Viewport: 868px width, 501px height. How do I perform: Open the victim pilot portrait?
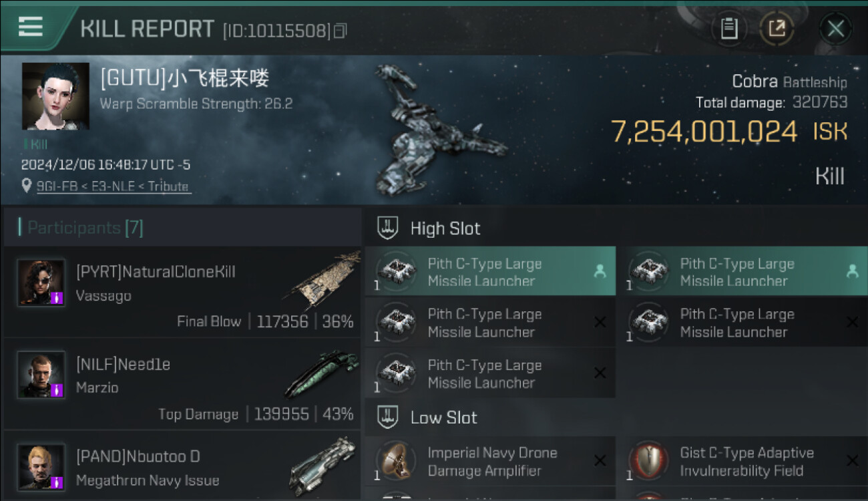(55, 96)
